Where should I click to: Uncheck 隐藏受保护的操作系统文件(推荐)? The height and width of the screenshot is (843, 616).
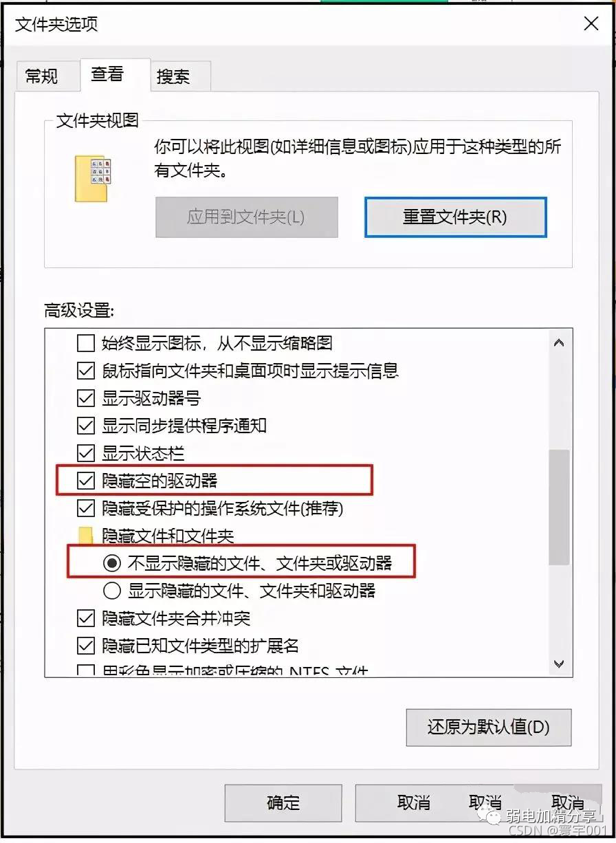click(85, 508)
